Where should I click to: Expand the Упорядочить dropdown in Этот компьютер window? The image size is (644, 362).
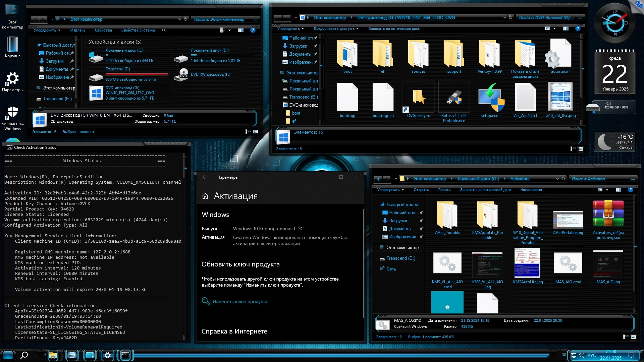click(47, 30)
